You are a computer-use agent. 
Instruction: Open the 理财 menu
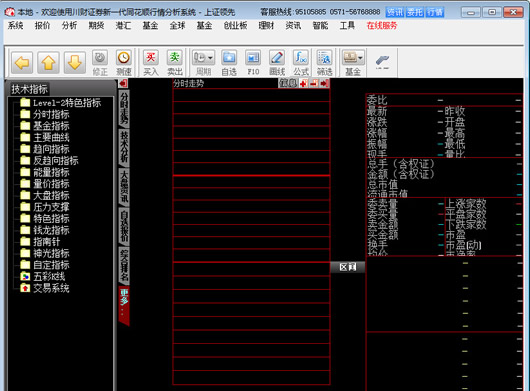[266, 26]
